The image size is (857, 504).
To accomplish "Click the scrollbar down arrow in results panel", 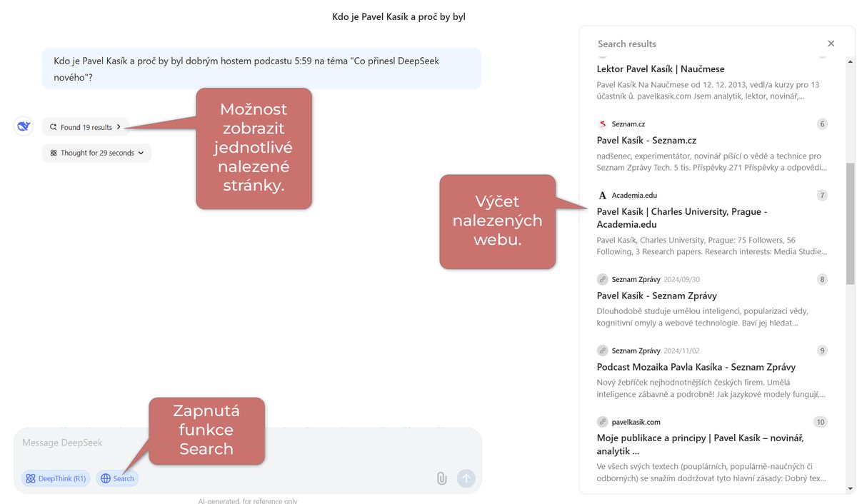I will pos(850,489).
